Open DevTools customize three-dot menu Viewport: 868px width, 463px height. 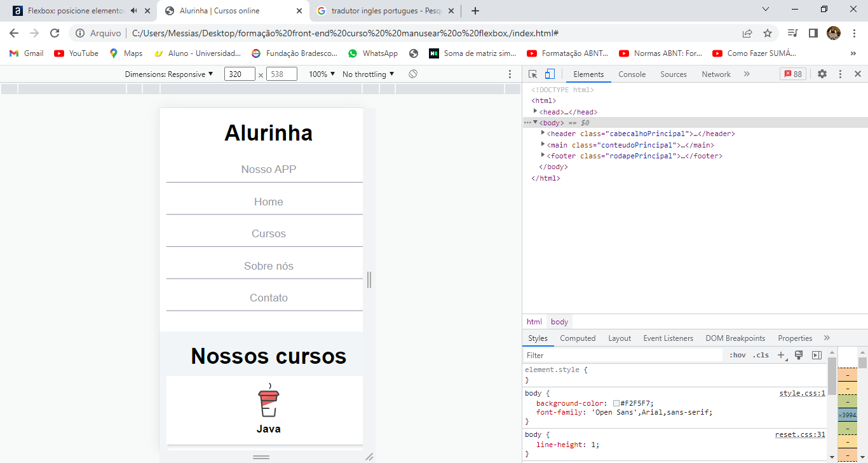[840, 74]
